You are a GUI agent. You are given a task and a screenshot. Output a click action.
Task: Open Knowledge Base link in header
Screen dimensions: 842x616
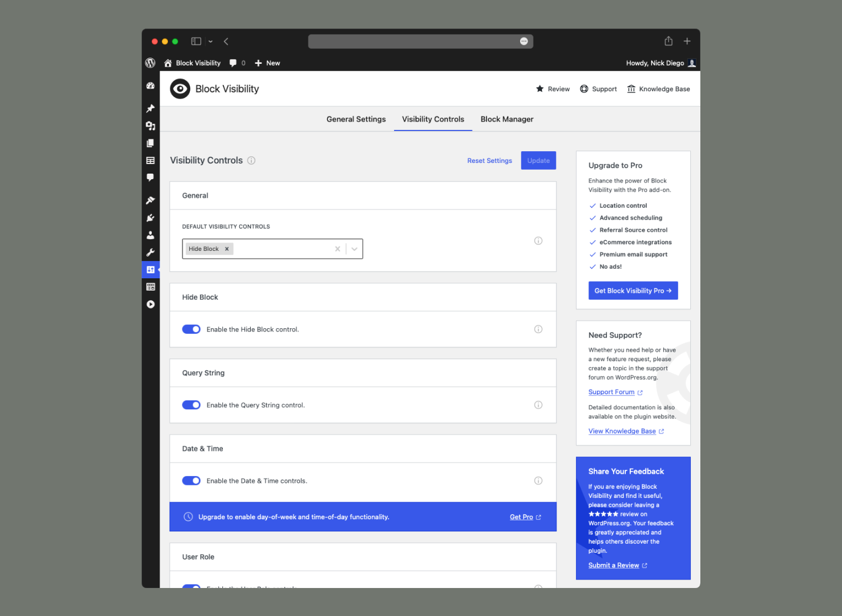tap(658, 89)
